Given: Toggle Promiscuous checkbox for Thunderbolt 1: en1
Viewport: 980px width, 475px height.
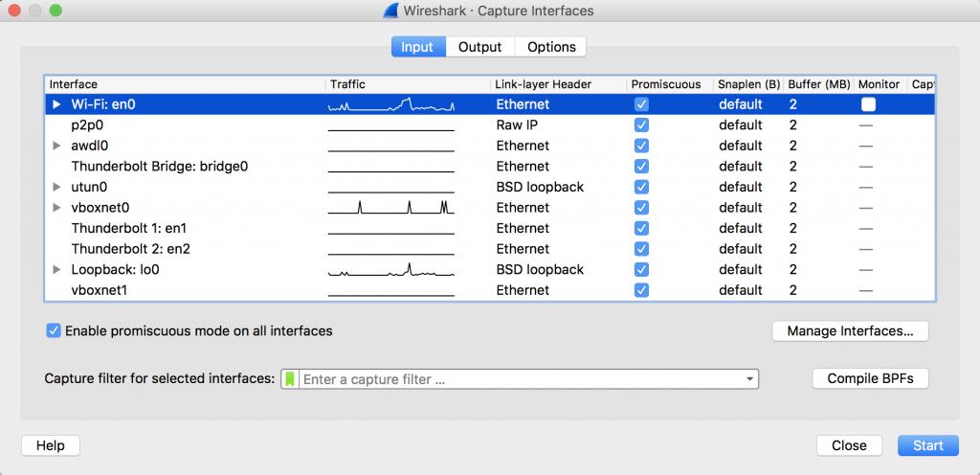Looking at the screenshot, I should pyautogui.click(x=641, y=228).
